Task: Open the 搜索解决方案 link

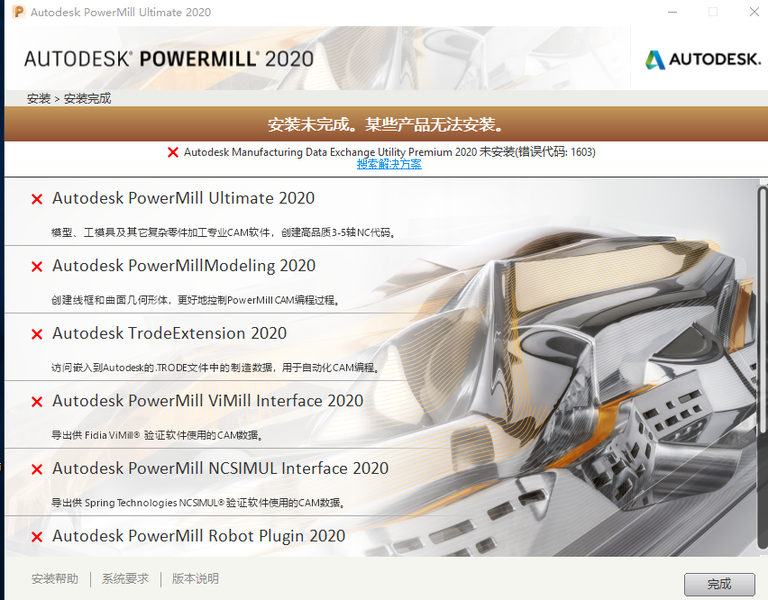Action: 389,164
